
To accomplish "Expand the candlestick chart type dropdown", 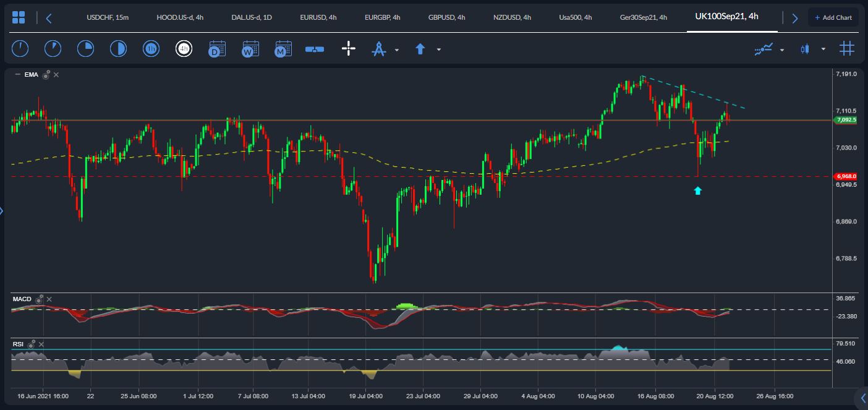I will [823, 49].
